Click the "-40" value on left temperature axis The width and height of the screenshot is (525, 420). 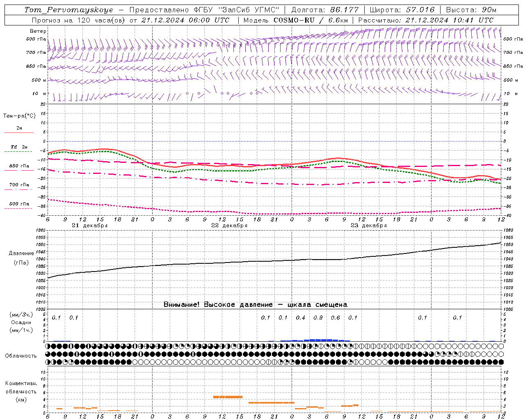[x=41, y=215]
